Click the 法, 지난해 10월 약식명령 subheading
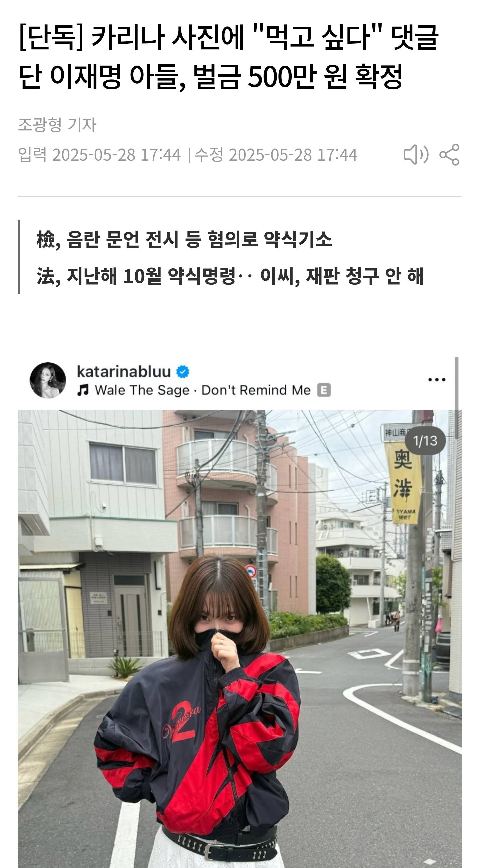This screenshot has width=479, height=868. (230, 276)
